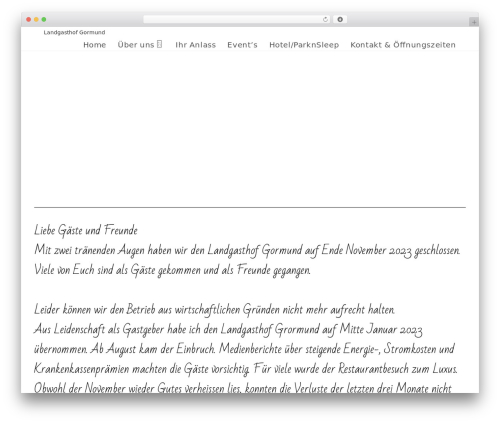Viewport: 500px width, 423px height.
Task: Click the green maximize window dot
Action: coord(44,20)
